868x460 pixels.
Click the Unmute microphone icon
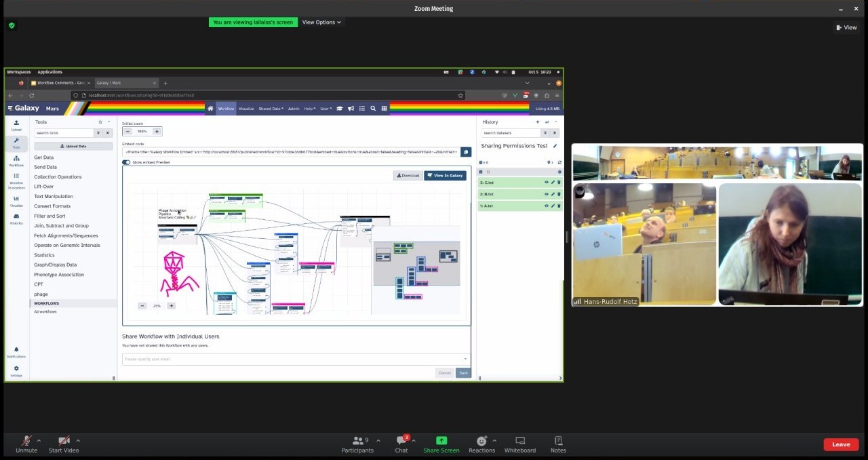tap(26, 441)
